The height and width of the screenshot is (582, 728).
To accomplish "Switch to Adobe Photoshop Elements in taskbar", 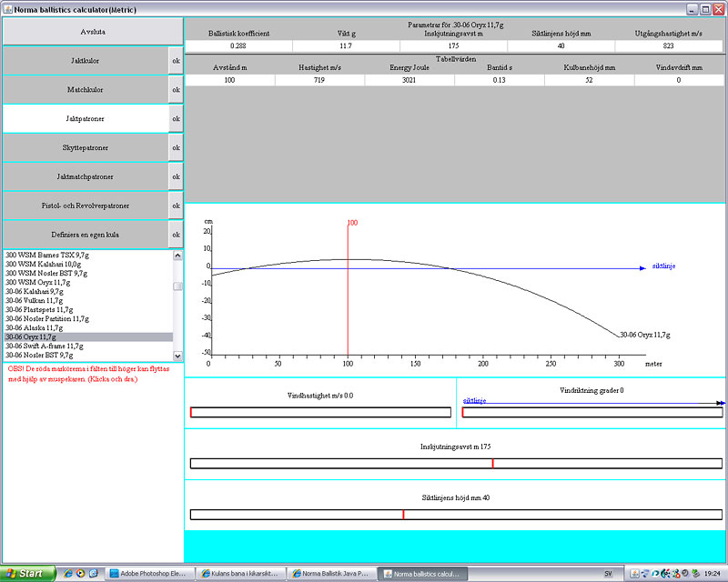I will tap(152, 574).
